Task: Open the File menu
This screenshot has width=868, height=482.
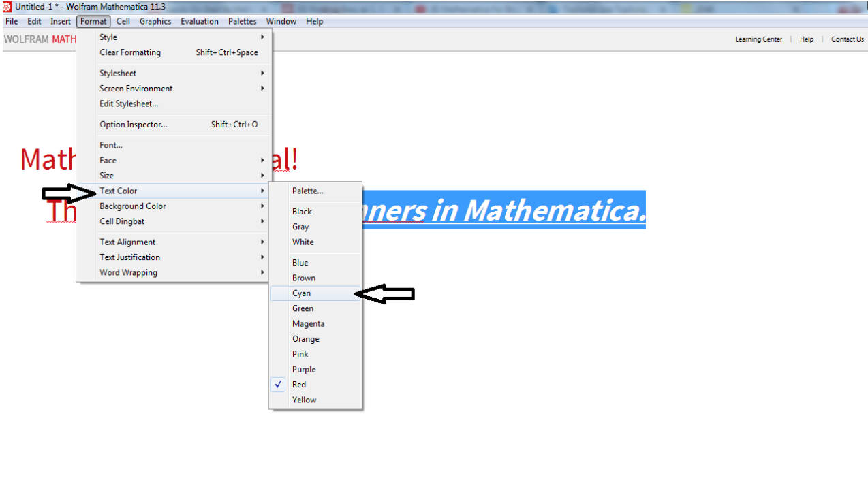Action: (x=12, y=21)
